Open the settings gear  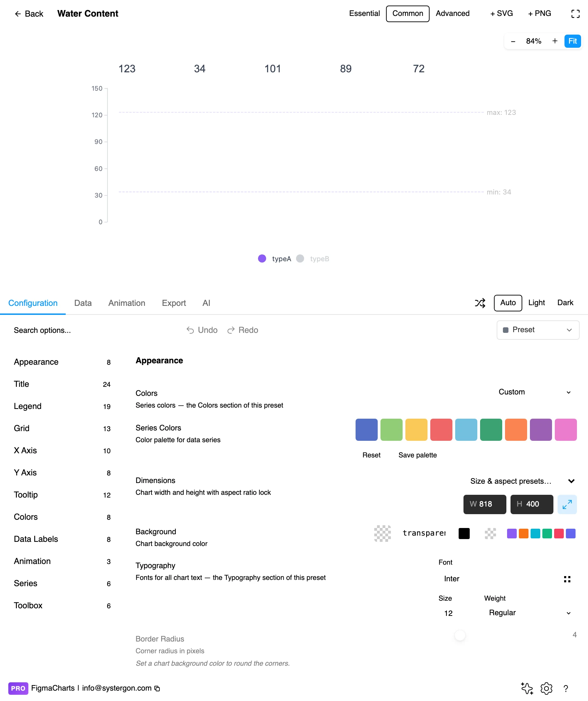[x=546, y=688]
